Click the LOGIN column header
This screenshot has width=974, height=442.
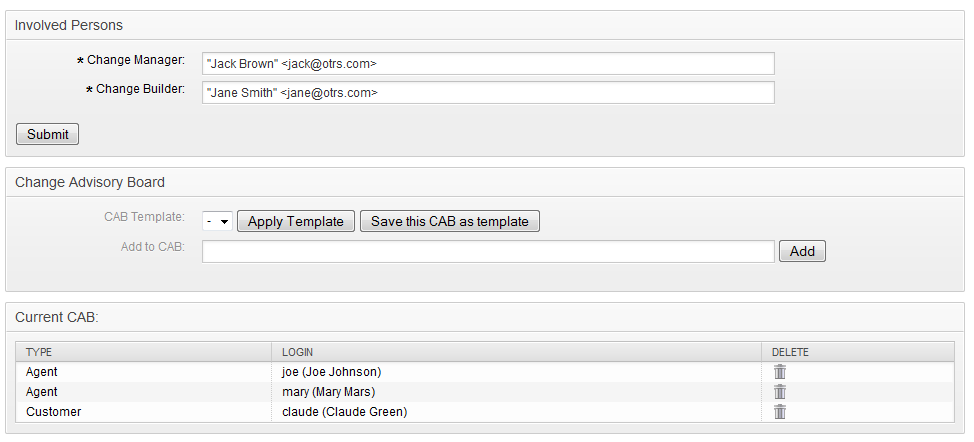[298, 352]
